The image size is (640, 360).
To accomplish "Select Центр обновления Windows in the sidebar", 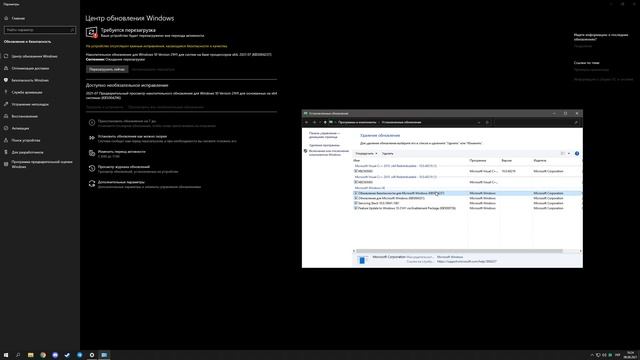I will click(34, 56).
